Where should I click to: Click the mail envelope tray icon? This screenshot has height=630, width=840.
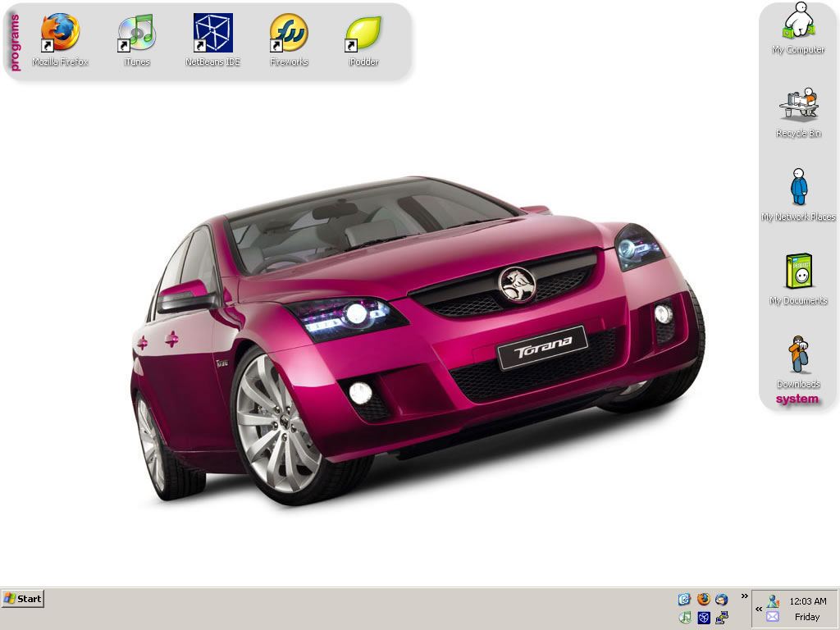[773, 617]
